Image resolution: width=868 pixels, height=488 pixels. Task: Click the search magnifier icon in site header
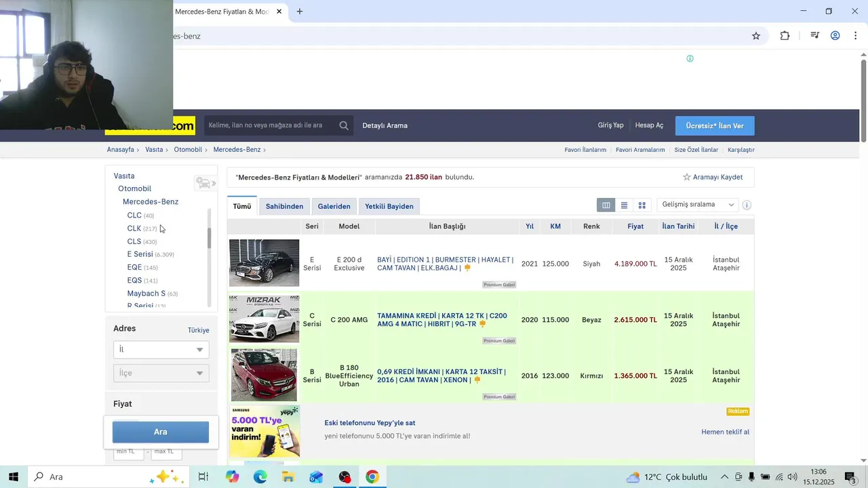pyautogui.click(x=344, y=125)
